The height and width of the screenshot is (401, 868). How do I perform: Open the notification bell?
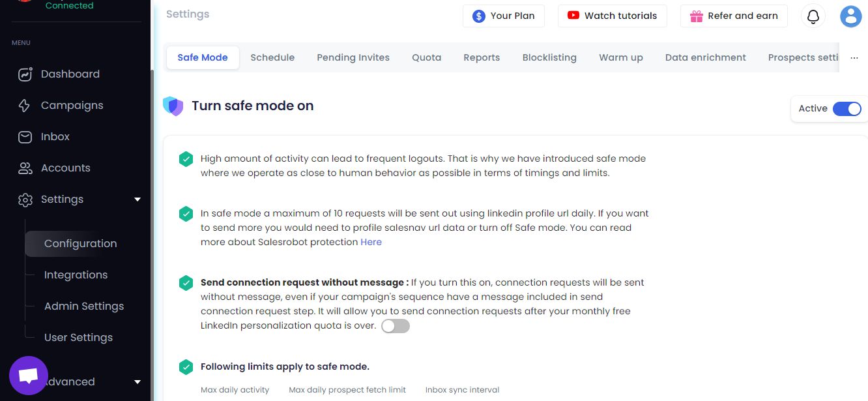(x=813, y=16)
